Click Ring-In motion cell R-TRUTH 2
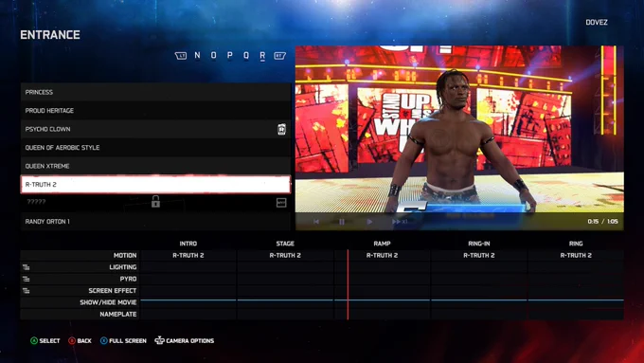This screenshot has height=363, width=644. [479, 255]
